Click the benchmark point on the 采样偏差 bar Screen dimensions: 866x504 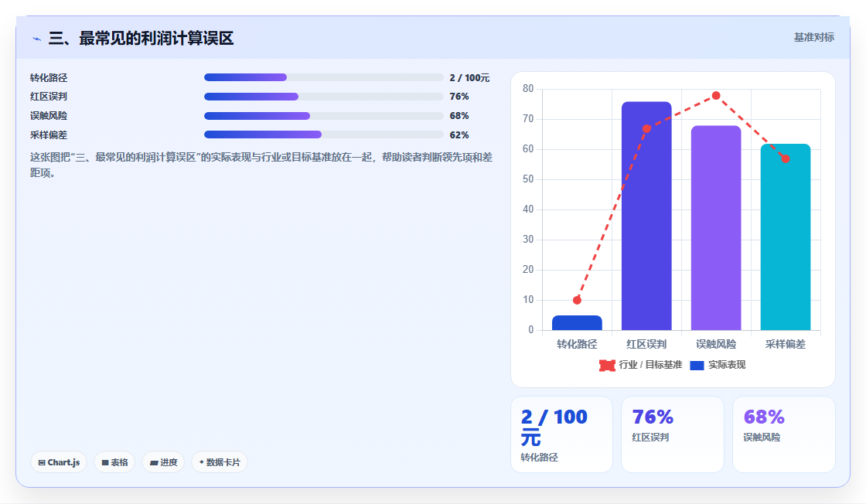coord(786,159)
